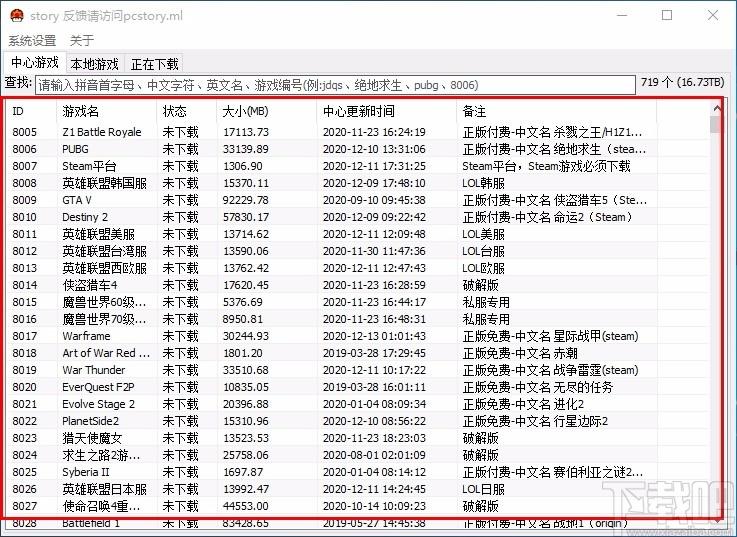This screenshot has width=737, height=537.
Task: Click ID cell 8005
Action: (24, 132)
